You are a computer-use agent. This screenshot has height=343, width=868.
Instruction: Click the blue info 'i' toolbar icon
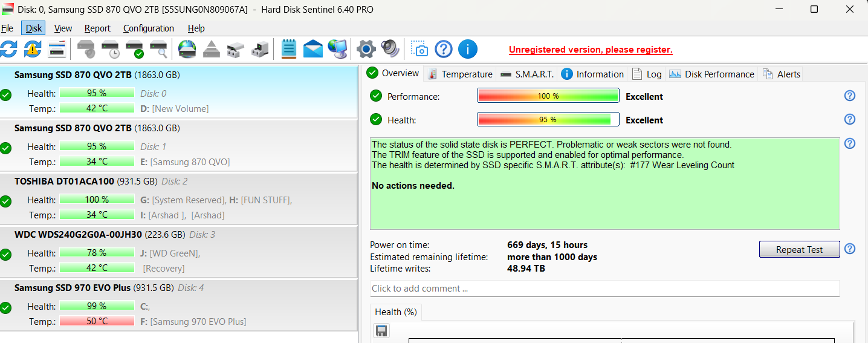[468, 49]
